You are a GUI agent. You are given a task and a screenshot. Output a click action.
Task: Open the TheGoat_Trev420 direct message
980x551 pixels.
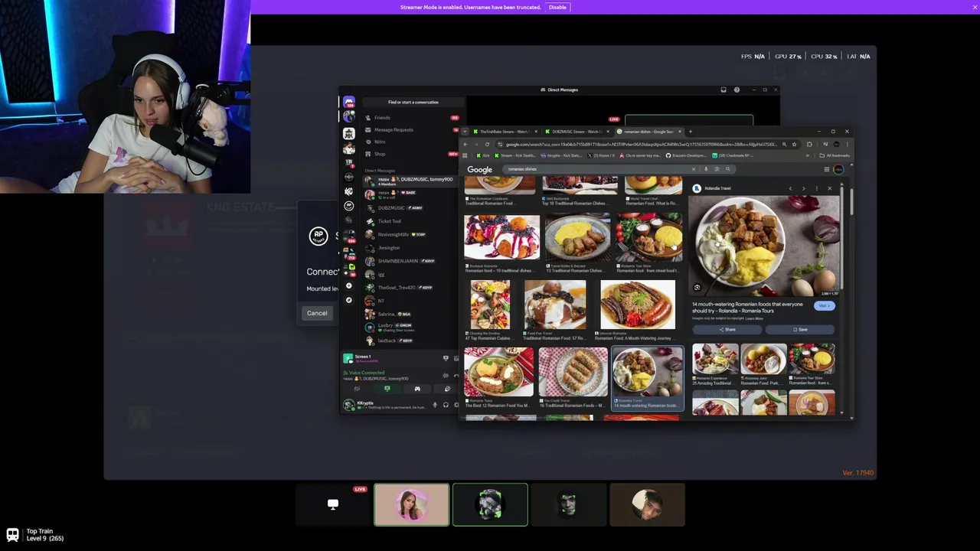click(412, 288)
